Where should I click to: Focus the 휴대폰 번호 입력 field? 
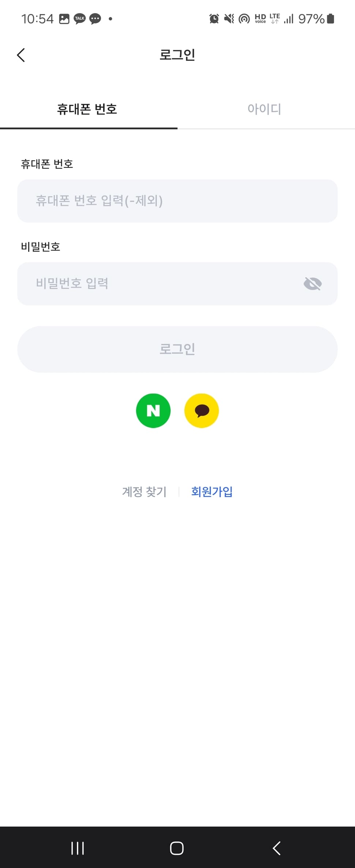click(177, 201)
